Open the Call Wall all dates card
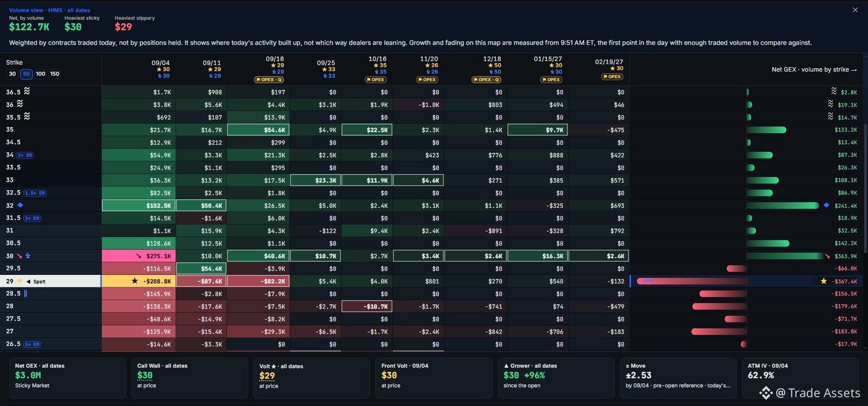The height and width of the screenshot is (406, 868). 190,378
